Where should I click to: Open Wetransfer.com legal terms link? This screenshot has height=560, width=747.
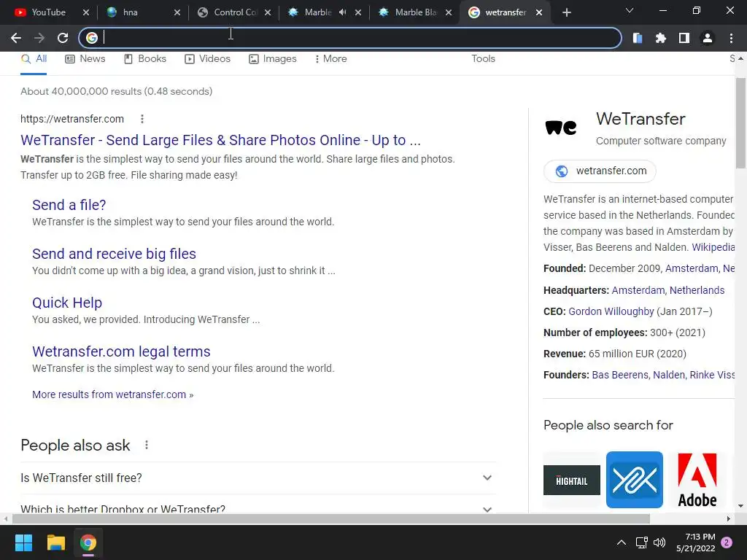click(121, 351)
